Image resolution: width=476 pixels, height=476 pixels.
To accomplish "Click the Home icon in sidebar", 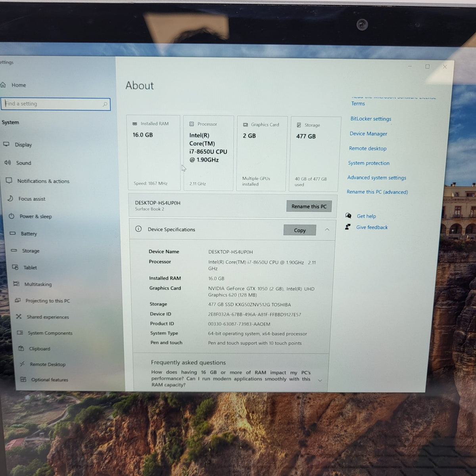I will [4, 85].
